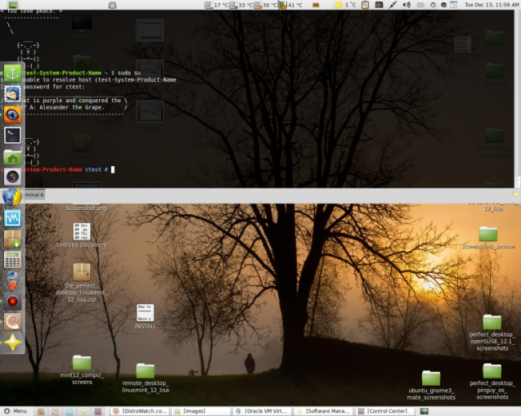This screenshot has height=416, width=521.
Task: Open the calculator from the dock
Action: (12, 260)
